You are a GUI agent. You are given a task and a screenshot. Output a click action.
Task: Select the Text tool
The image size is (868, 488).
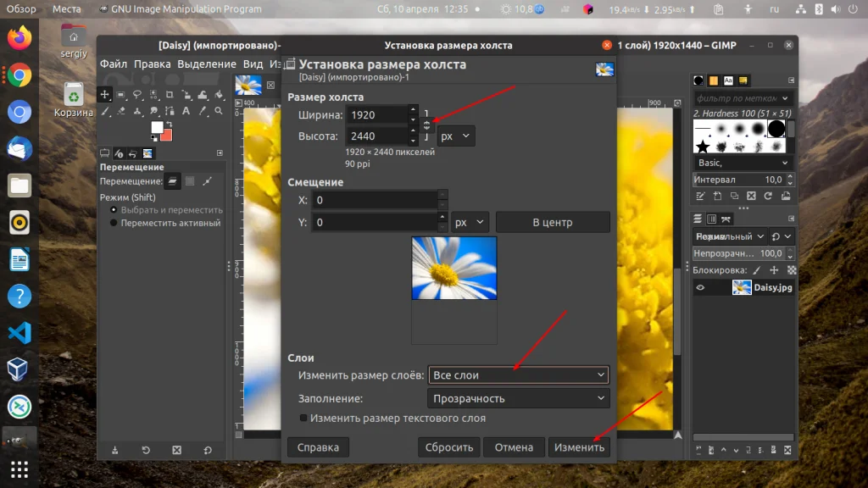(186, 111)
